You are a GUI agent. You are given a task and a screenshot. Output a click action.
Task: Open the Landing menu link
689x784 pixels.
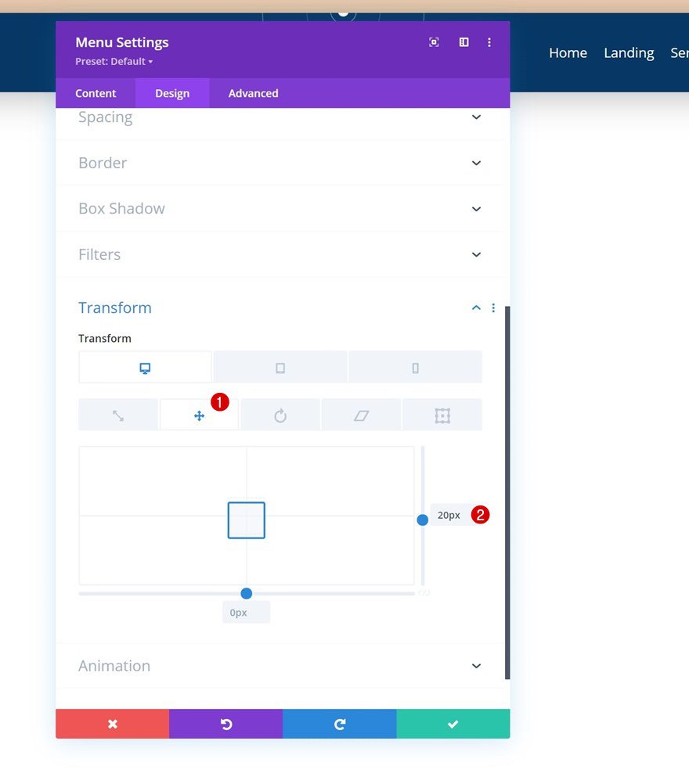click(x=629, y=53)
